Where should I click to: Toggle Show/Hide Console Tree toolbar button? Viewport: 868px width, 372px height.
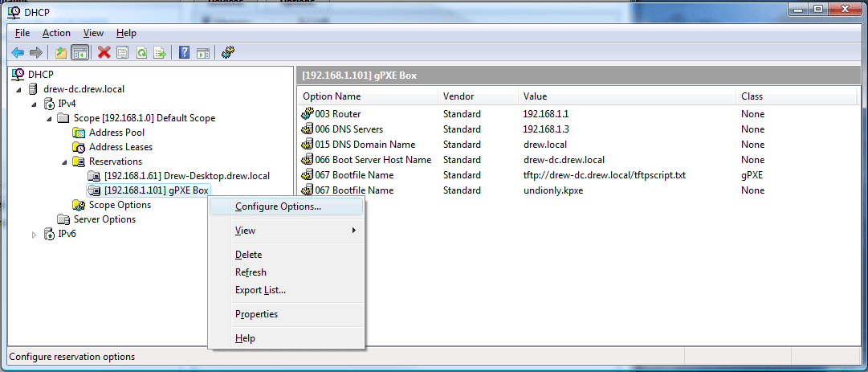click(79, 52)
